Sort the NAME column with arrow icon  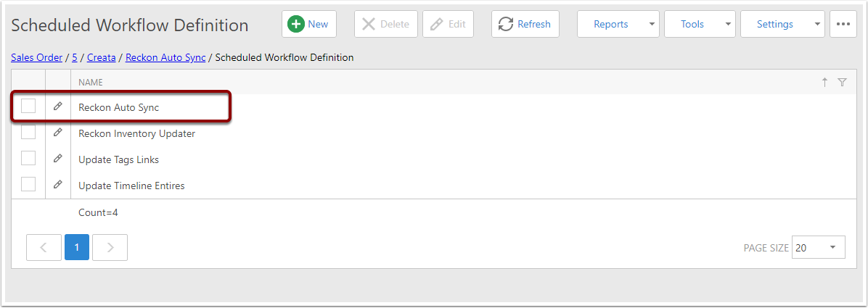[x=825, y=83]
